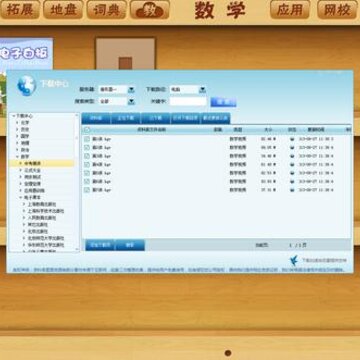This screenshot has width=360, height=360.
Task: Check the seventh file row checkbox
Action: coord(87,190)
